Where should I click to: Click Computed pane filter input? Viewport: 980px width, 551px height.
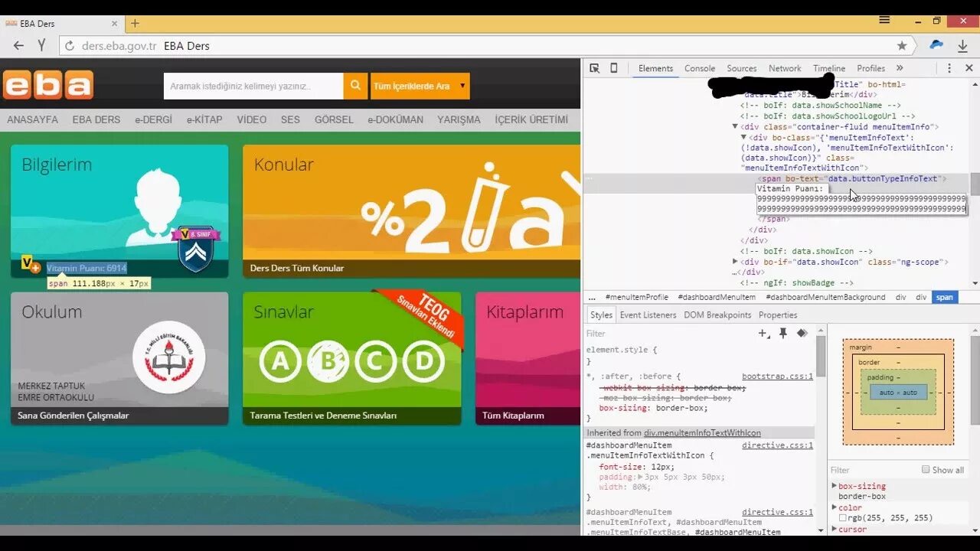[x=873, y=470]
